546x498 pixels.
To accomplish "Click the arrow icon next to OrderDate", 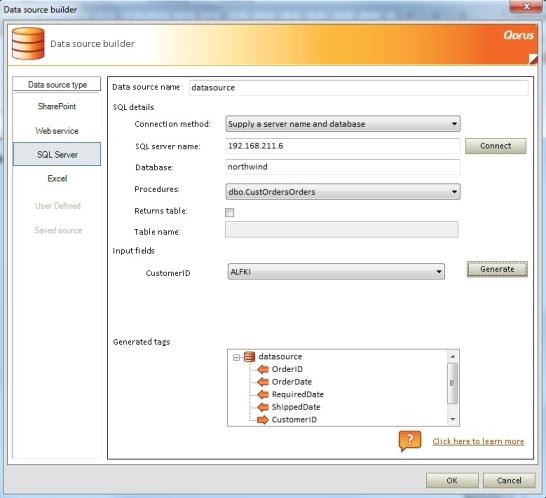I will 263,382.
